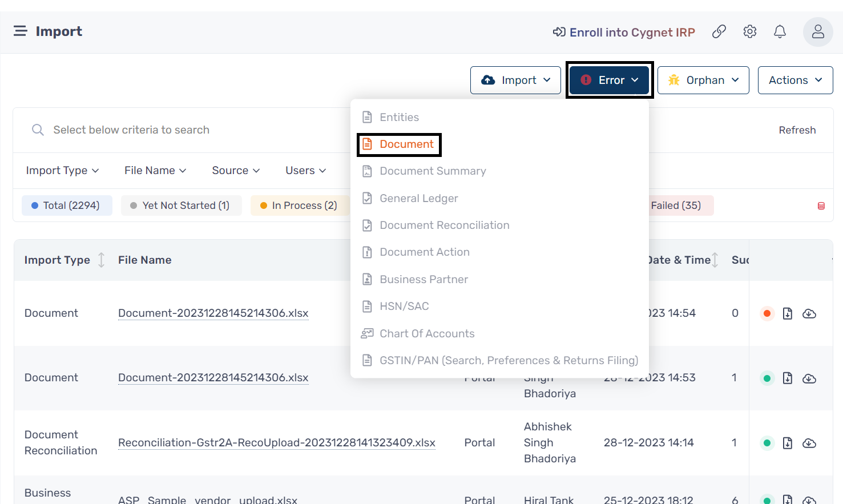Click cloud download icon in Reconciliation row
The height and width of the screenshot is (504, 843).
(x=809, y=443)
